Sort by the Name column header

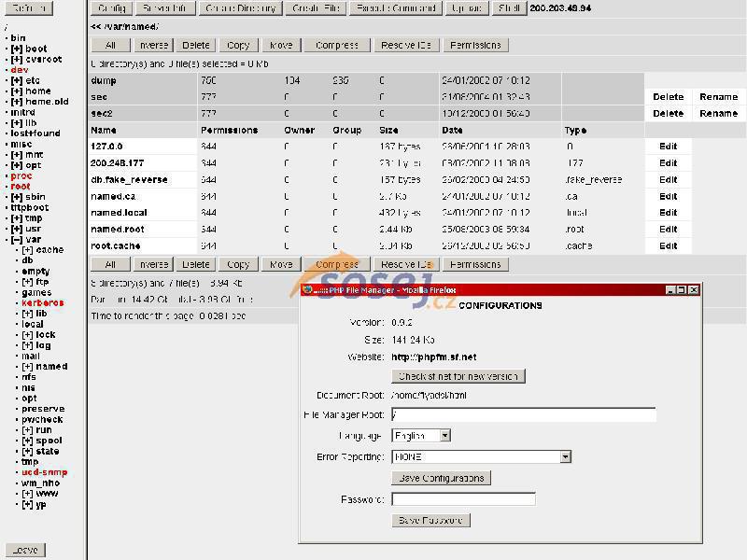click(104, 130)
